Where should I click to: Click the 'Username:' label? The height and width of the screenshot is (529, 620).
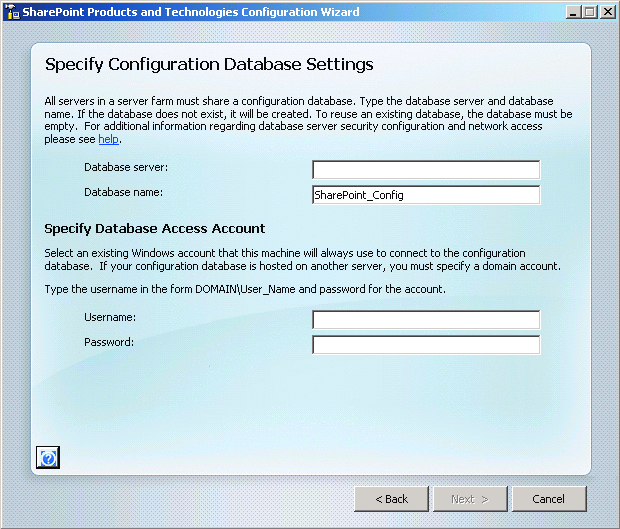point(110,317)
